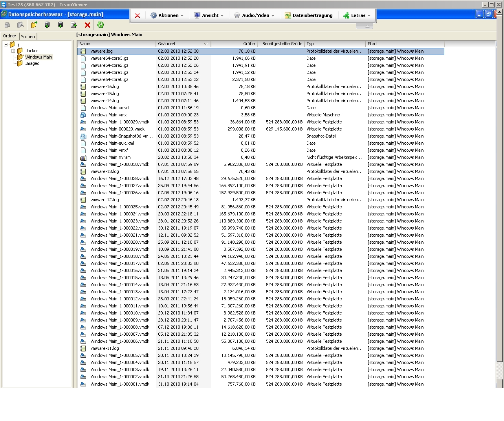Click the TeamViewer title bar icon

click(4, 4)
